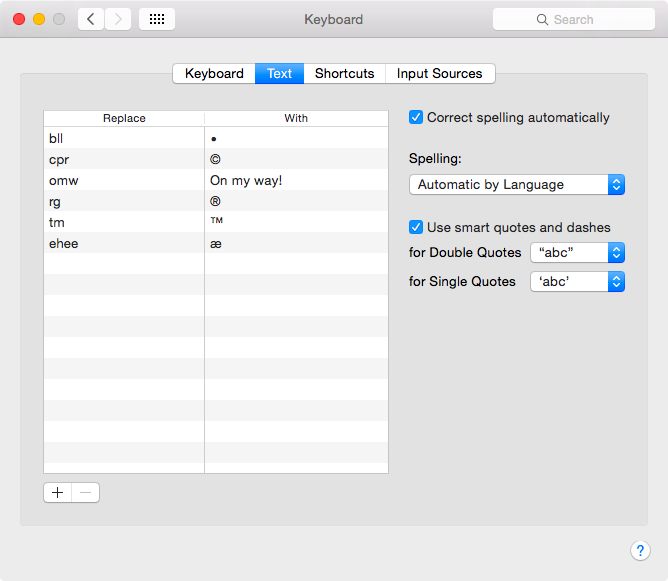Select the 'cpr' shortcut entry
Screen dimensions: 668x581
(x=124, y=159)
